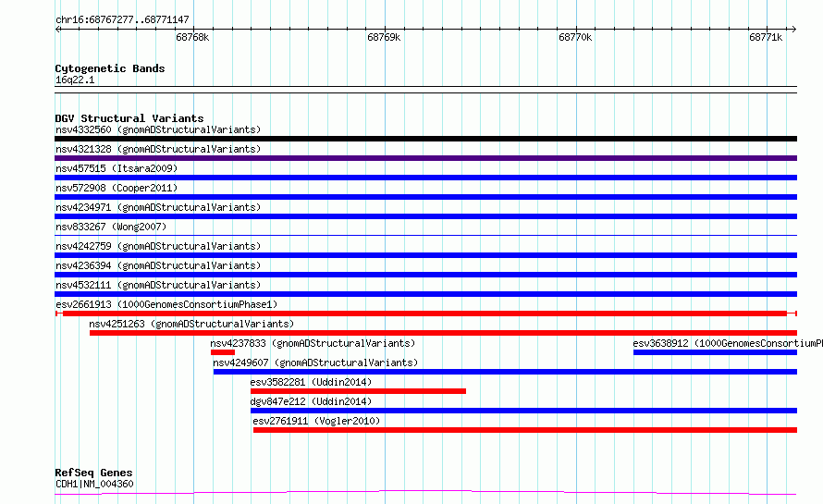
Task: Click the nsv833267 (Wong2007) label
Action: coord(111,227)
